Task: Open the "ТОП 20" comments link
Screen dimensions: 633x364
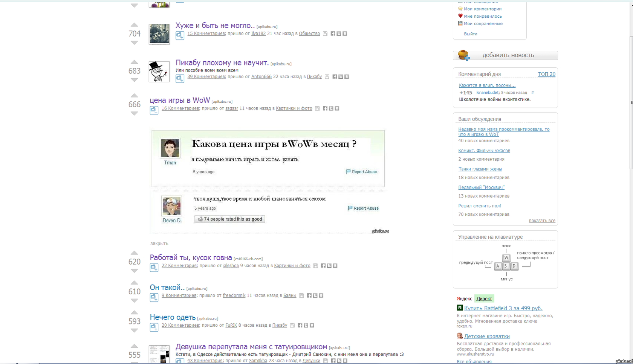Action: (546, 74)
